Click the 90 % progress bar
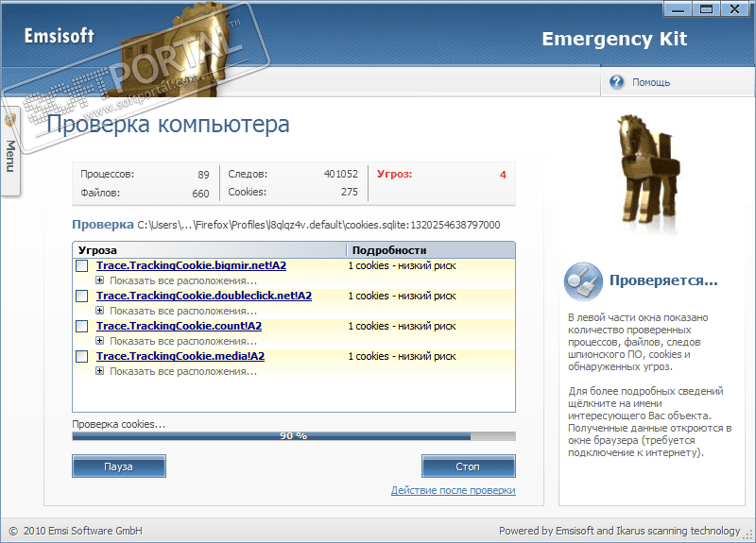The height and width of the screenshot is (543, 756). point(294,436)
